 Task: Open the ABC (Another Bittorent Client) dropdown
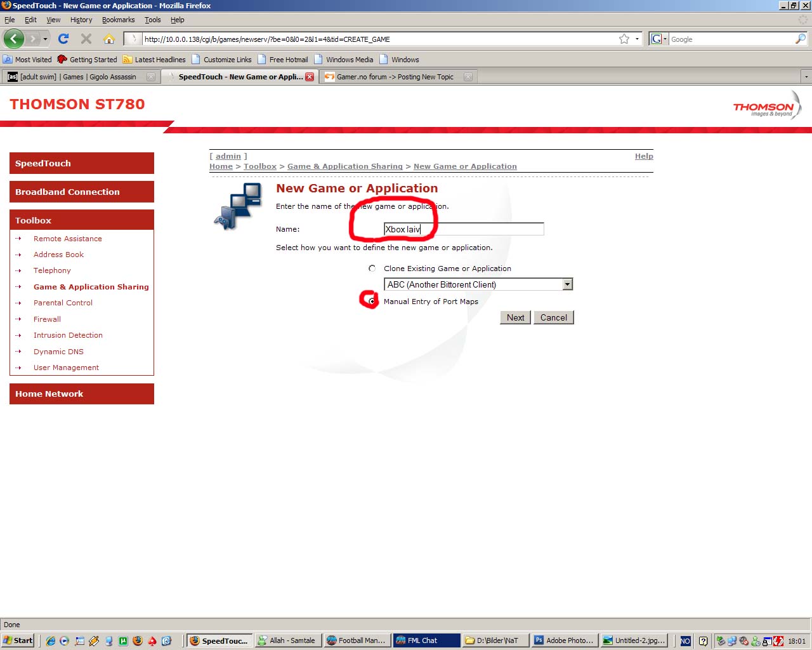click(478, 284)
